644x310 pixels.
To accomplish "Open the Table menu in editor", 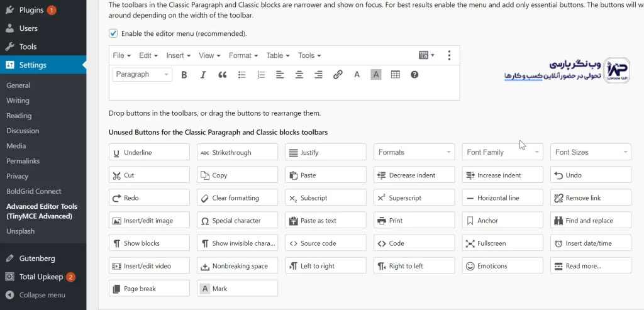I will coord(278,55).
